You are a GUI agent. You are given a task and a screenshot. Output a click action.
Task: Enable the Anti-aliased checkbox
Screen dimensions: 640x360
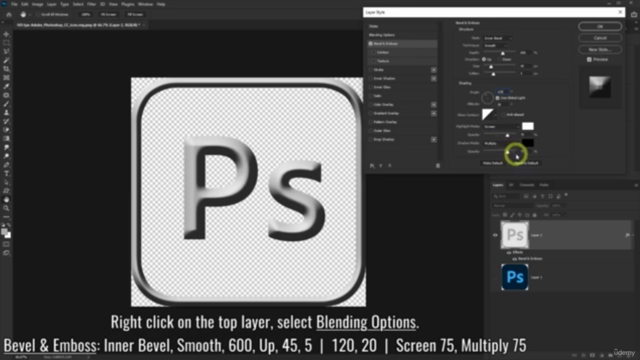pos(503,115)
